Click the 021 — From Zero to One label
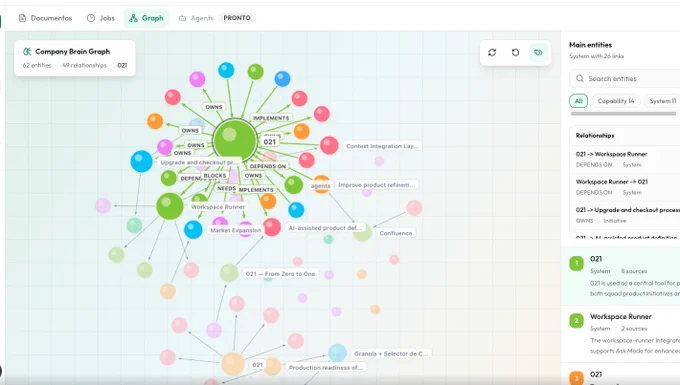This screenshot has height=385, width=680. tap(280, 274)
